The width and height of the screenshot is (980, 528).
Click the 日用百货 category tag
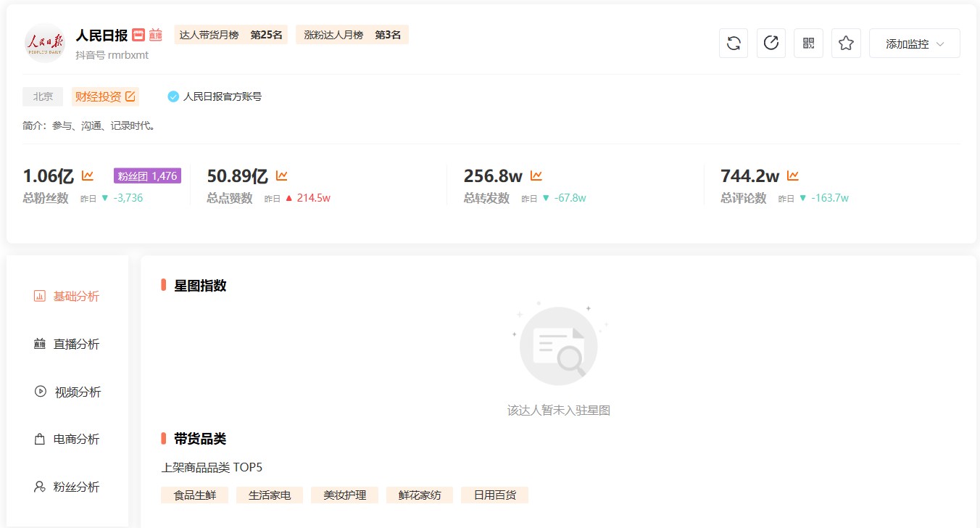(x=494, y=495)
